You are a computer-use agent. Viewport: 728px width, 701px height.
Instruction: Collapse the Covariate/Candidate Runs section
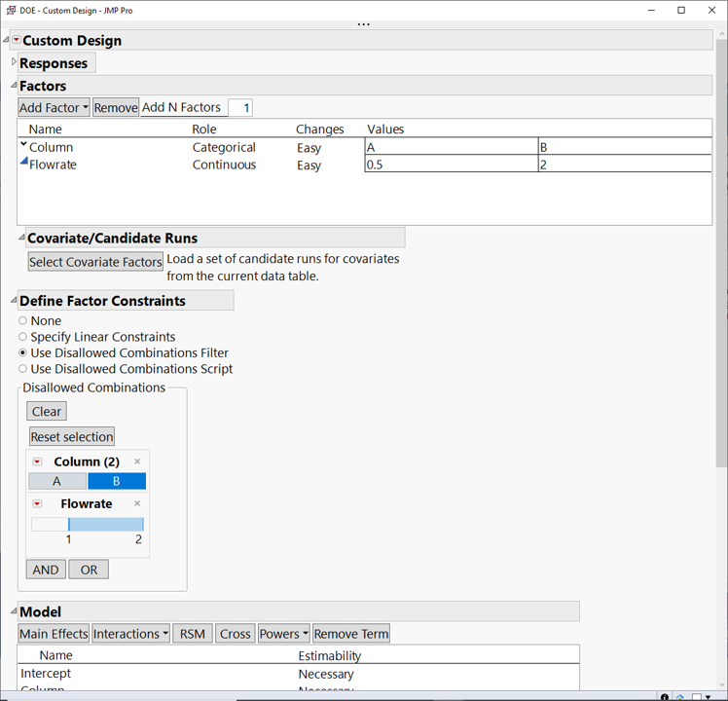click(x=21, y=238)
